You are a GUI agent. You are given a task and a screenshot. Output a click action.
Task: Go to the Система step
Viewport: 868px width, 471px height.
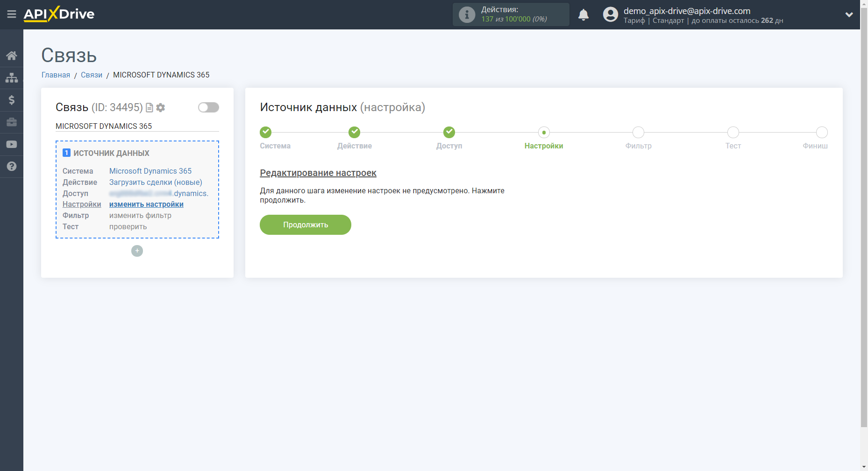(x=266, y=133)
